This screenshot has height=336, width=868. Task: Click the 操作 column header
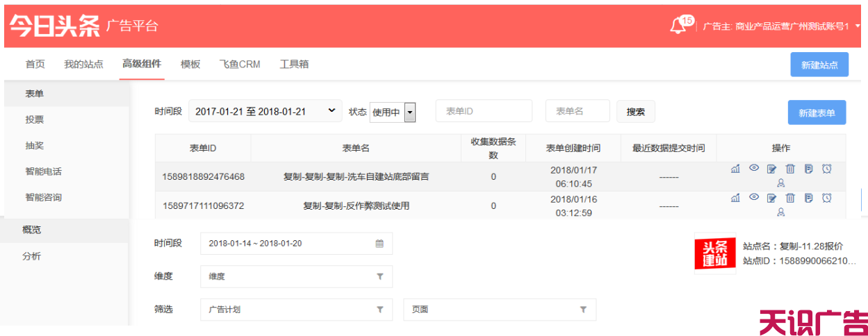781,148
